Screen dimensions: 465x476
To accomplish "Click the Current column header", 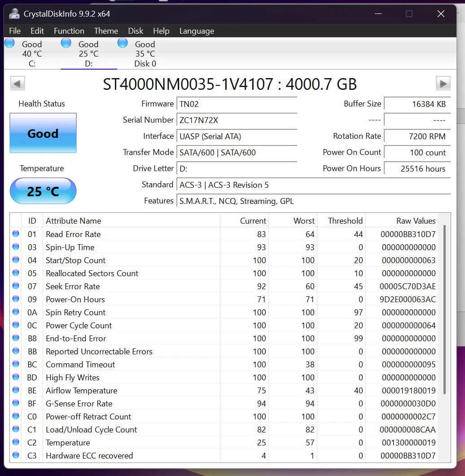I will pos(244,220).
